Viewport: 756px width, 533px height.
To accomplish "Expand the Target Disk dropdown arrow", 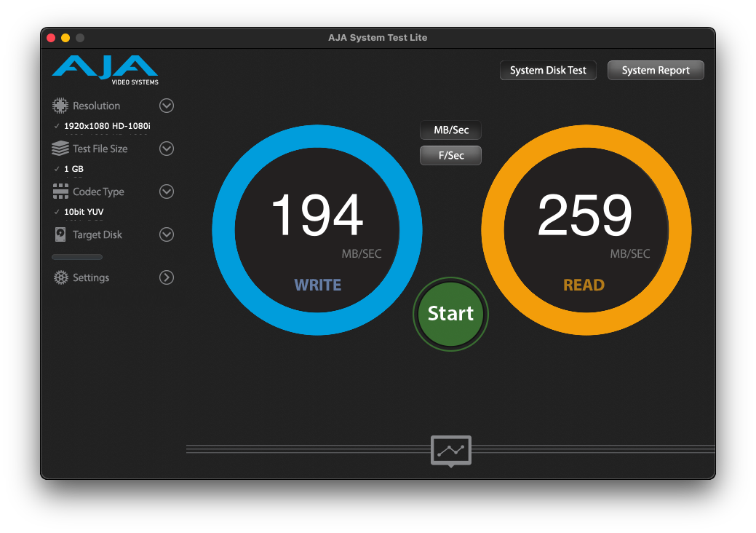I will click(167, 234).
